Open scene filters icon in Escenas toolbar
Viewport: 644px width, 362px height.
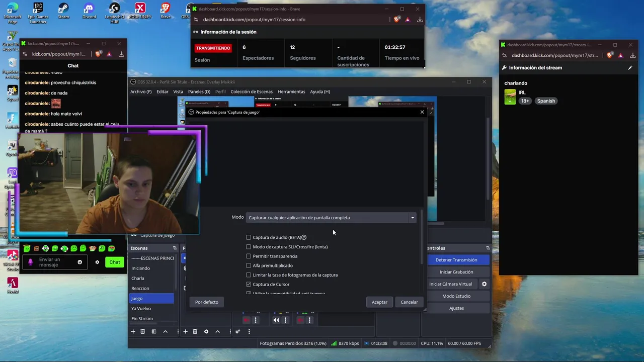click(154, 331)
